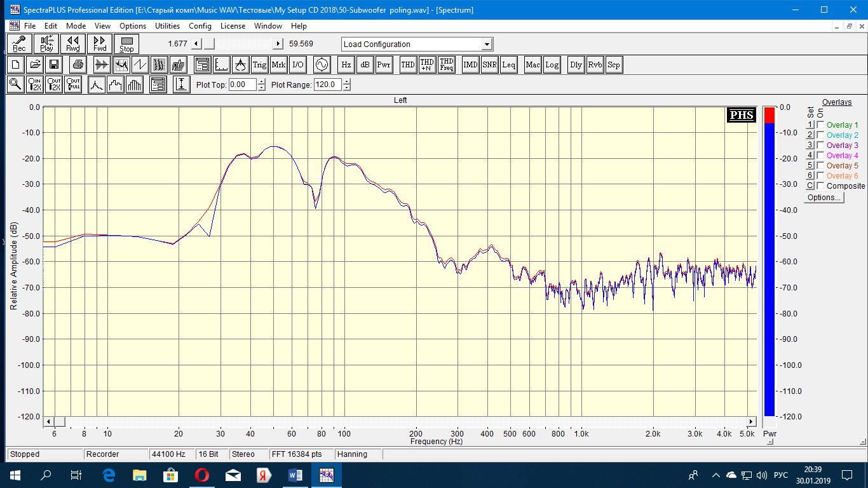Select the magnifier zoom tool
Screen dimensions: 868x488
(16, 84)
